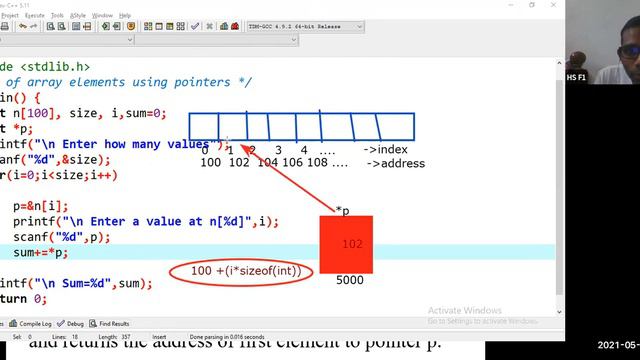Image resolution: width=640 pixels, height=360 pixels.
Task: Click the line containing scanf("%d",p);
Action: pyautogui.click(x=62, y=237)
